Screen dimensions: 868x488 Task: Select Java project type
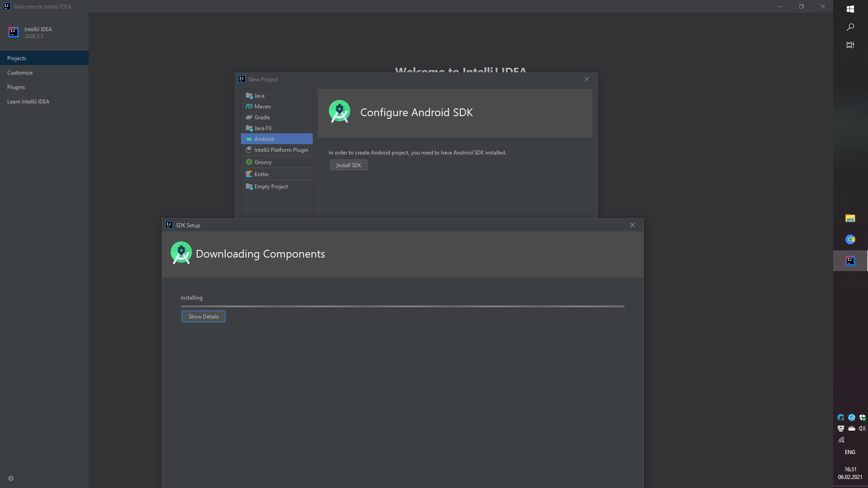(277, 96)
